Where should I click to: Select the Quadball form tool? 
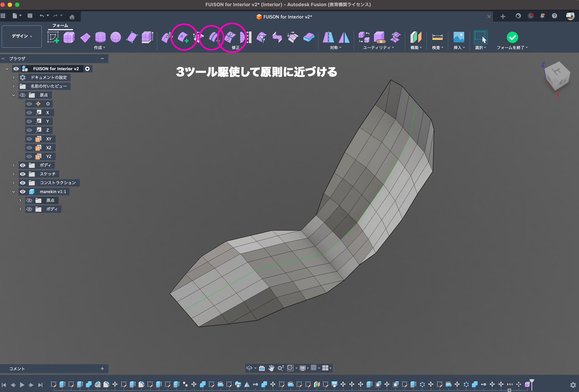click(116, 37)
